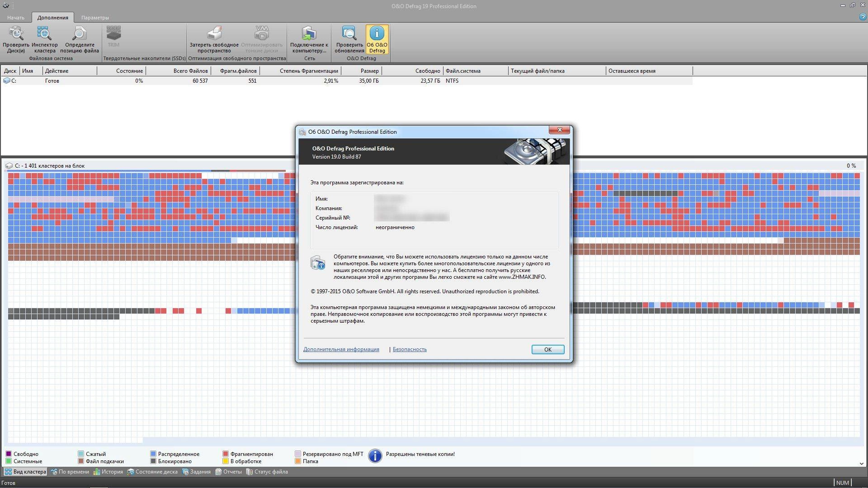Viewport: 868px width, 488px height.
Task: Click the shadow copies info icon
Action: coord(375,456)
